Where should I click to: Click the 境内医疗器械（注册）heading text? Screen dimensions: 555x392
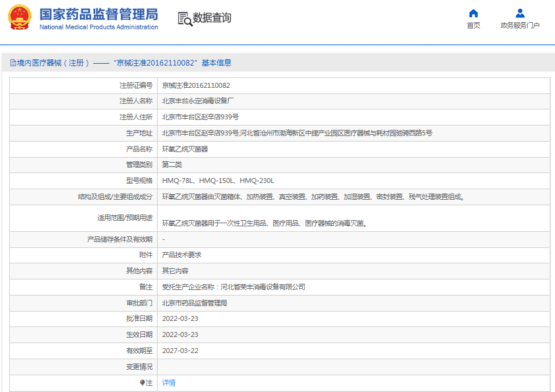click(x=53, y=62)
